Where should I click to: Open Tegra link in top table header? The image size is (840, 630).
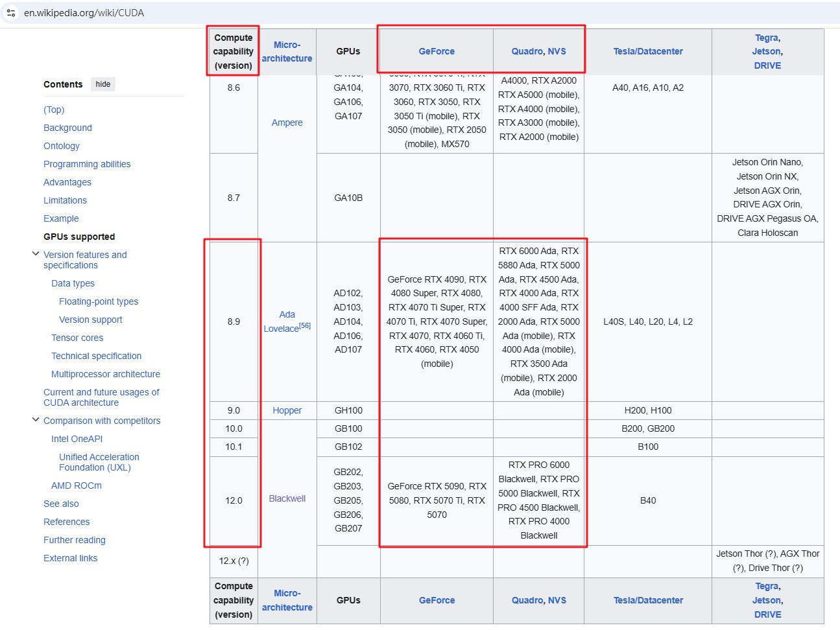click(767, 38)
